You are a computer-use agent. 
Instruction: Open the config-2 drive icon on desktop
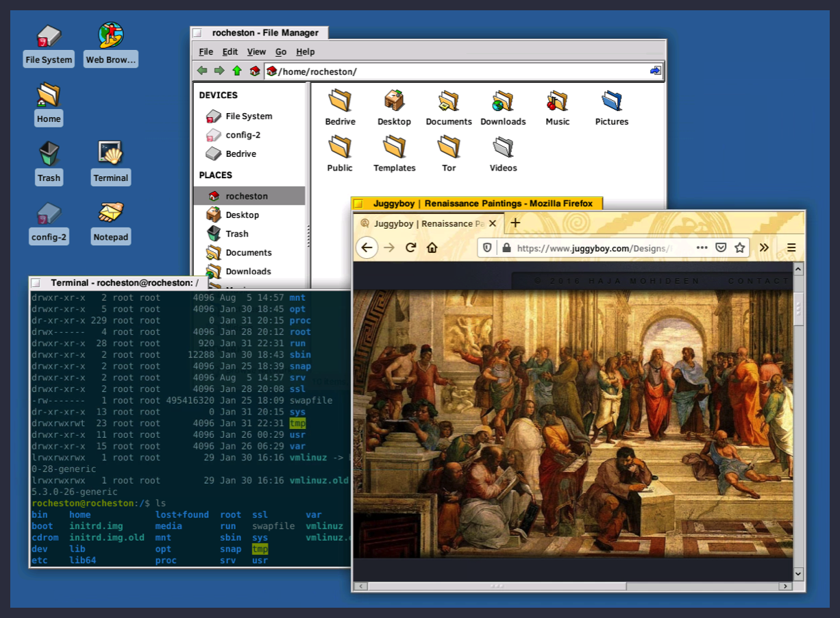(x=49, y=223)
